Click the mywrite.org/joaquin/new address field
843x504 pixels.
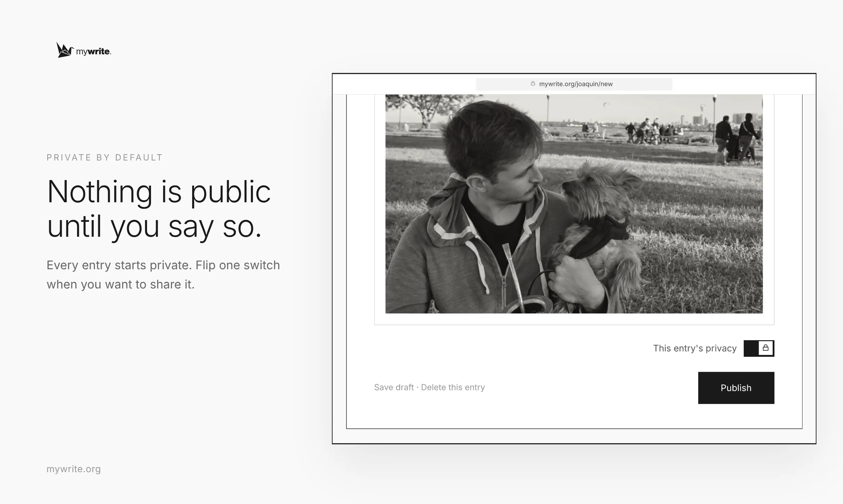pos(574,84)
